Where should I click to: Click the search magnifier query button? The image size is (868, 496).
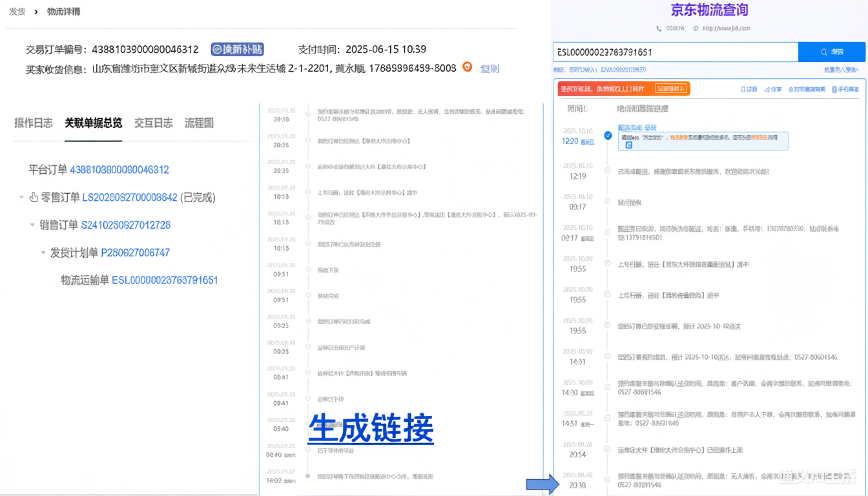(x=831, y=52)
